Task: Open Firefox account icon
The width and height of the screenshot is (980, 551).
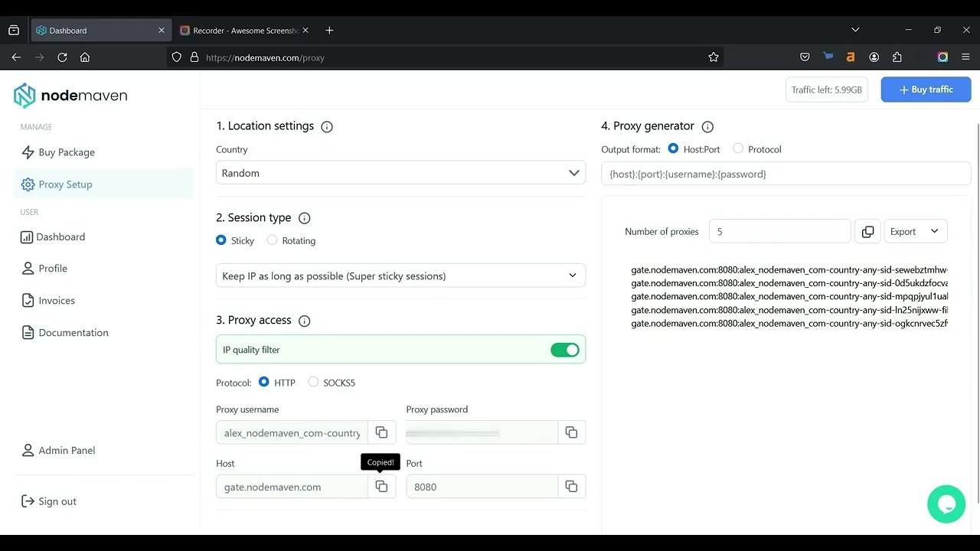Action: coord(874,57)
